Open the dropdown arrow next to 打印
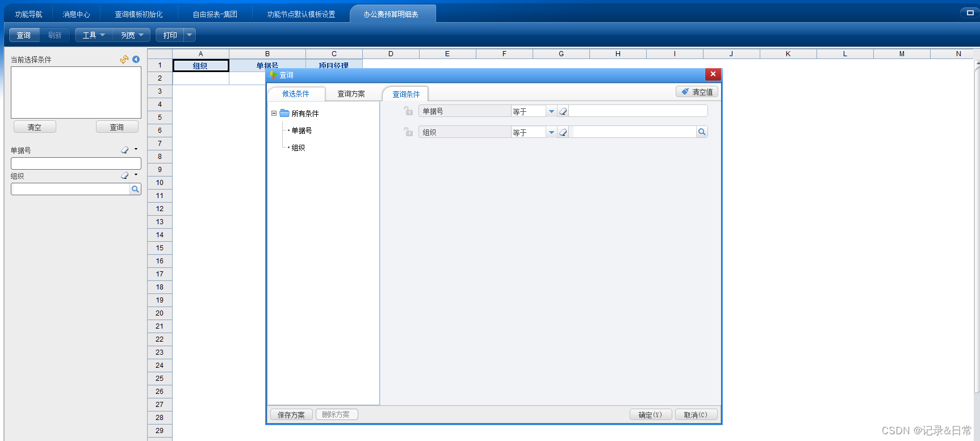Screen dimensions: 980x441 [190, 35]
